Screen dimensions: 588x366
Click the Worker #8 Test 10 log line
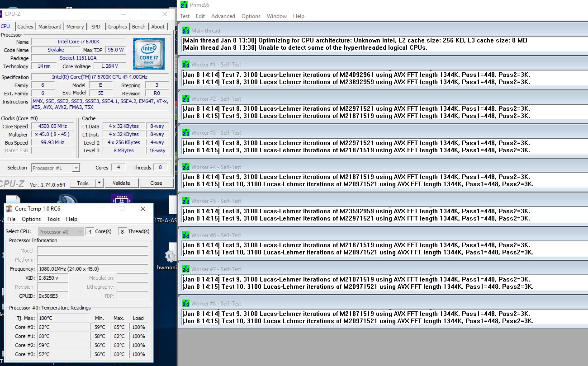pyautogui.click(x=358, y=321)
